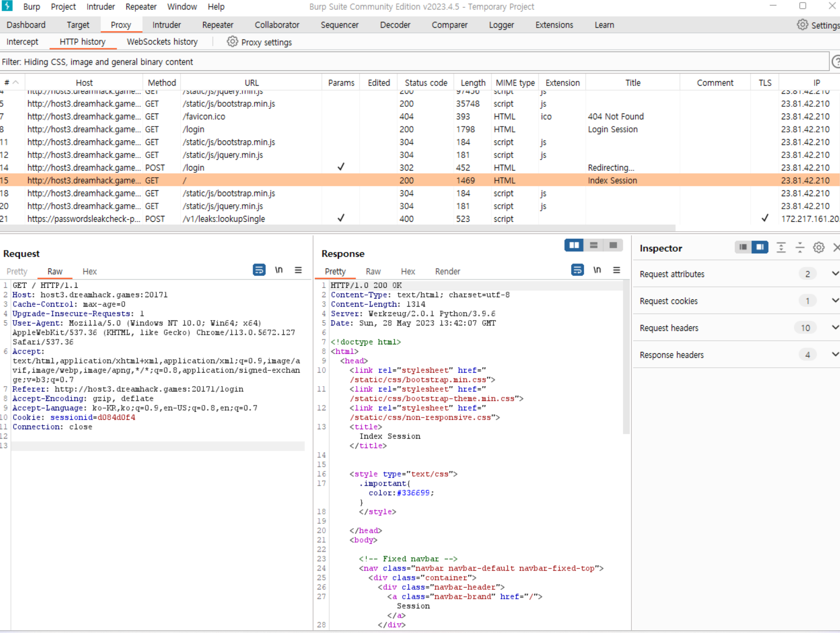840x633 pixels.
Task: Open the Inspector settings gear
Action: 818,247
